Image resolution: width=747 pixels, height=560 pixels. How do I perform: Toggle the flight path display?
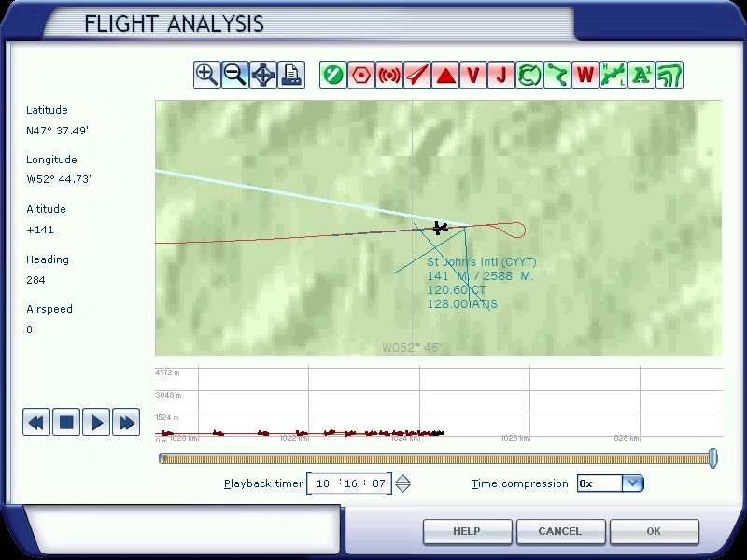[x=557, y=75]
